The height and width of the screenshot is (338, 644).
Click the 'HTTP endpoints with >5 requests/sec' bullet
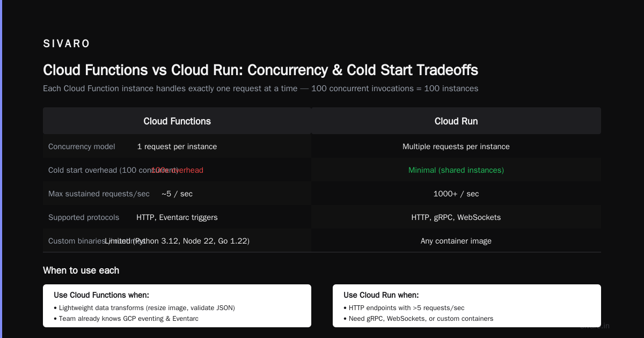[x=404, y=308]
